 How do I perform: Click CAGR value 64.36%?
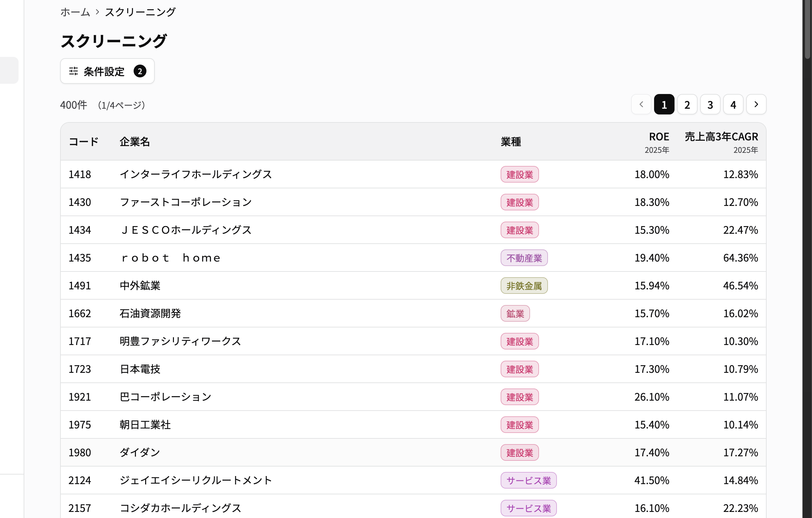click(x=740, y=258)
